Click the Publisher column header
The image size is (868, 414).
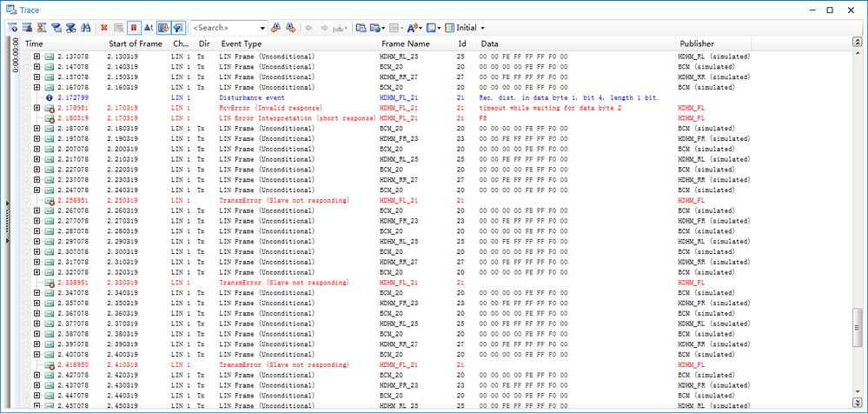[x=713, y=43]
